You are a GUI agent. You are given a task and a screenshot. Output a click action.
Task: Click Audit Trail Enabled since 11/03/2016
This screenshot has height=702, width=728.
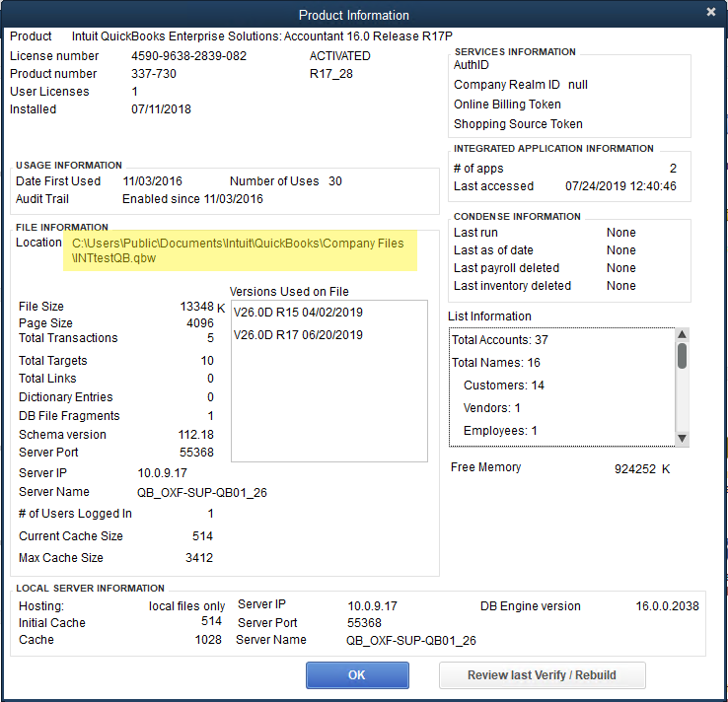coord(192,199)
